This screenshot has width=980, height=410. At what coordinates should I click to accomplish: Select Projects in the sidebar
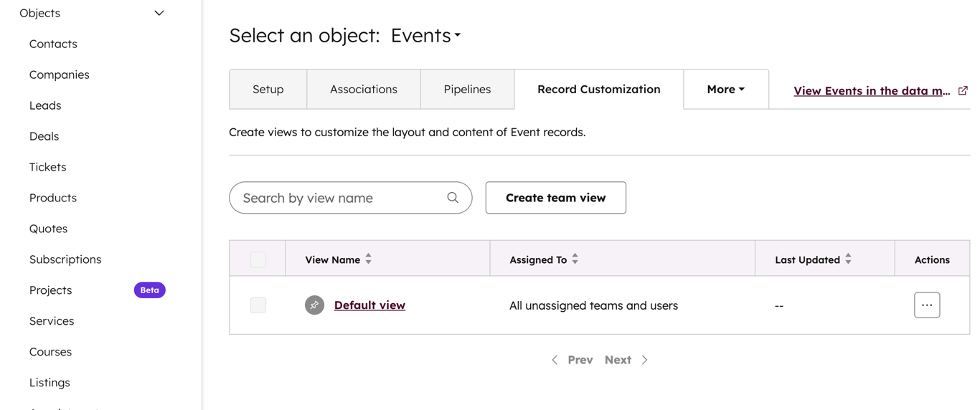click(x=51, y=290)
